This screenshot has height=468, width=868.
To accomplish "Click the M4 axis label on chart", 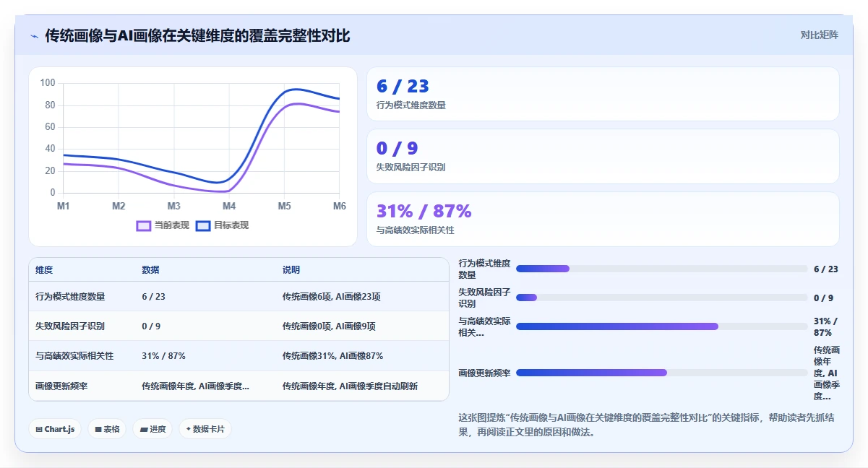I will click(x=229, y=206).
